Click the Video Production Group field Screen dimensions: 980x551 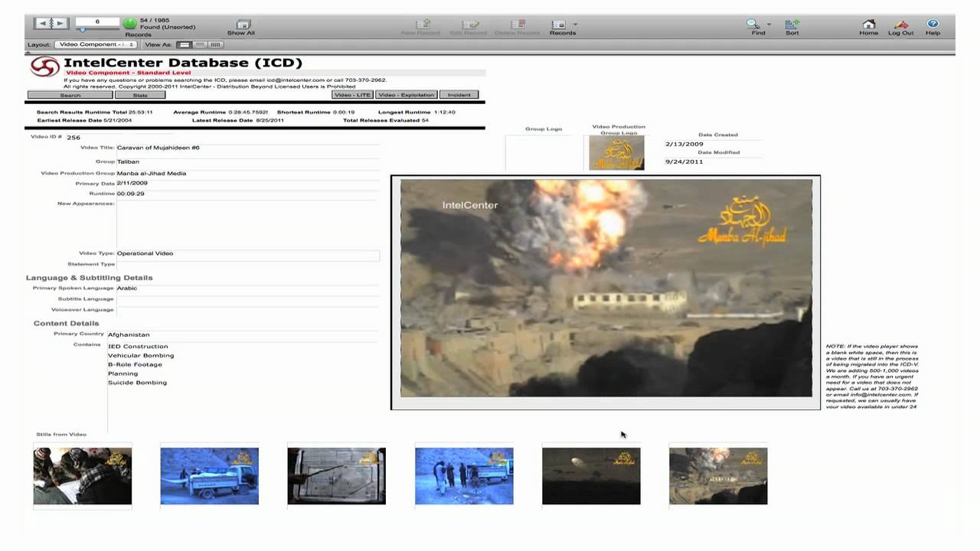point(247,173)
